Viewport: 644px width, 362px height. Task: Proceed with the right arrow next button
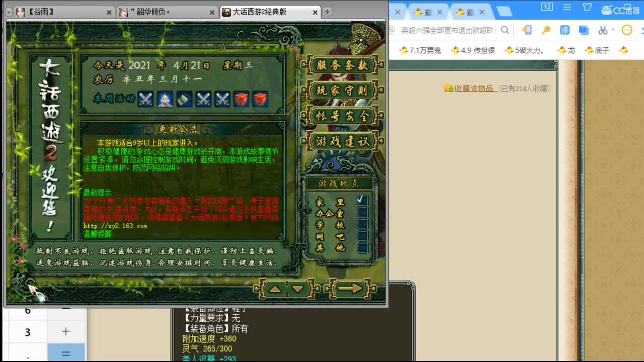coord(350,289)
